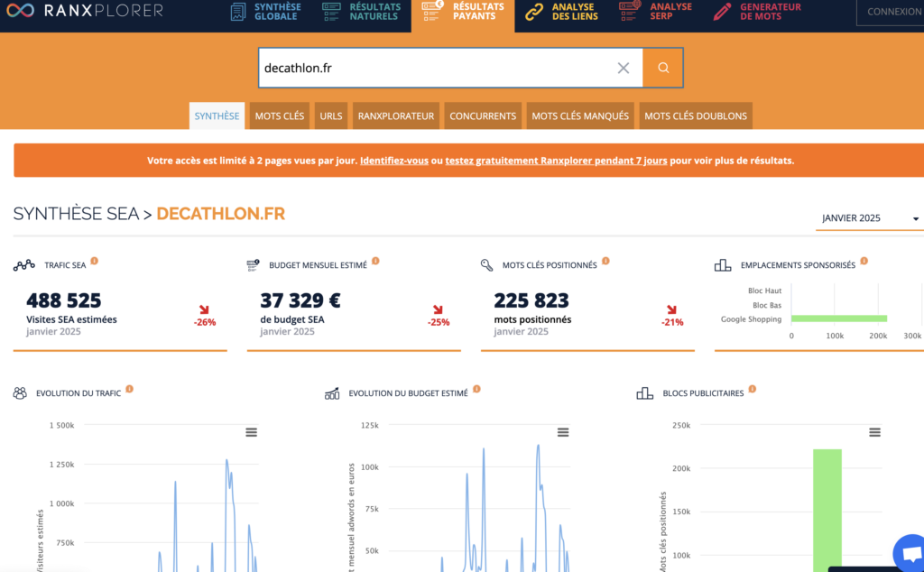Screen dimensions: 924x572
Task: Click the 37 329 € budget value
Action: pos(300,300)
